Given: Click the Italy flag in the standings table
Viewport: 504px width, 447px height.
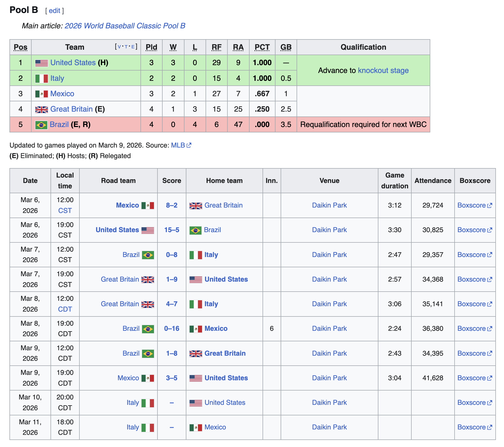Looking at the screenshot, I should [42, 79].
